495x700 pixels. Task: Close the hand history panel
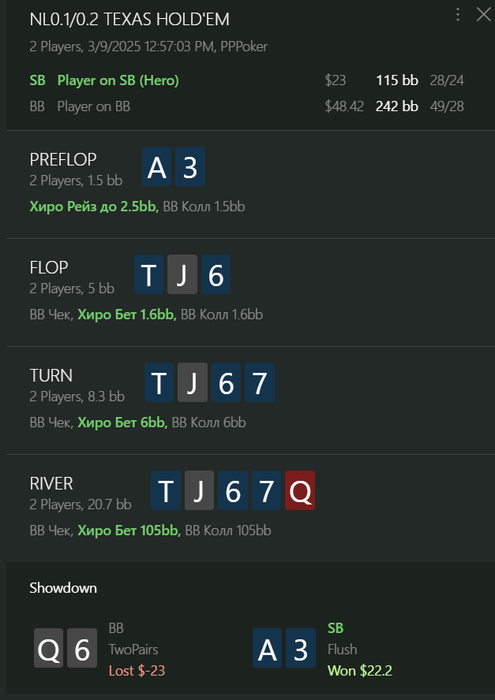[483, 14]
